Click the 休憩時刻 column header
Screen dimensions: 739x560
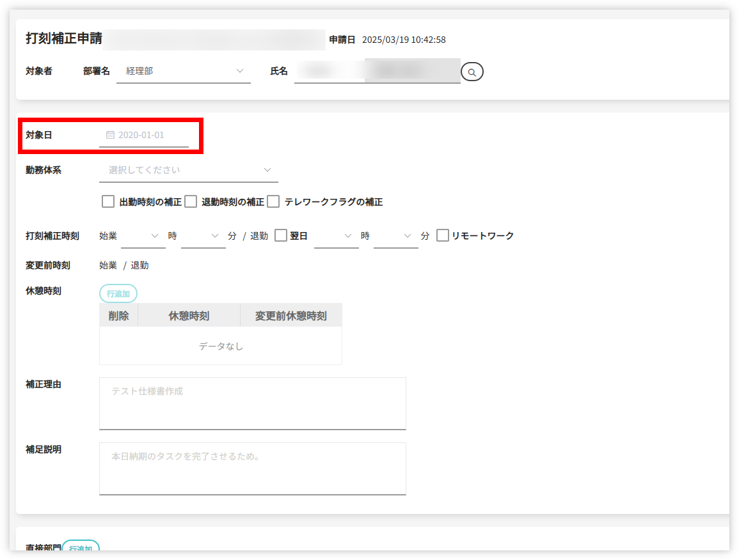(x=189, y=316)
